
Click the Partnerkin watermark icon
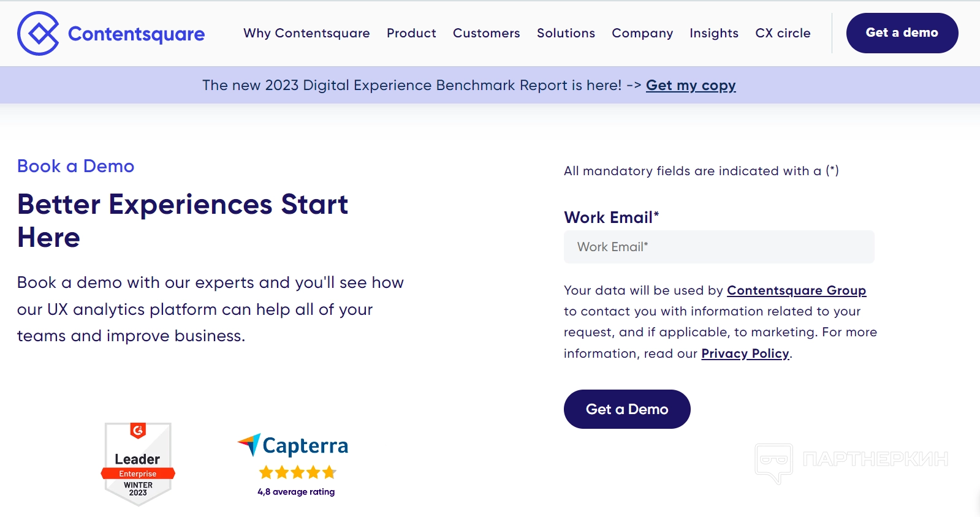(773, 461)
